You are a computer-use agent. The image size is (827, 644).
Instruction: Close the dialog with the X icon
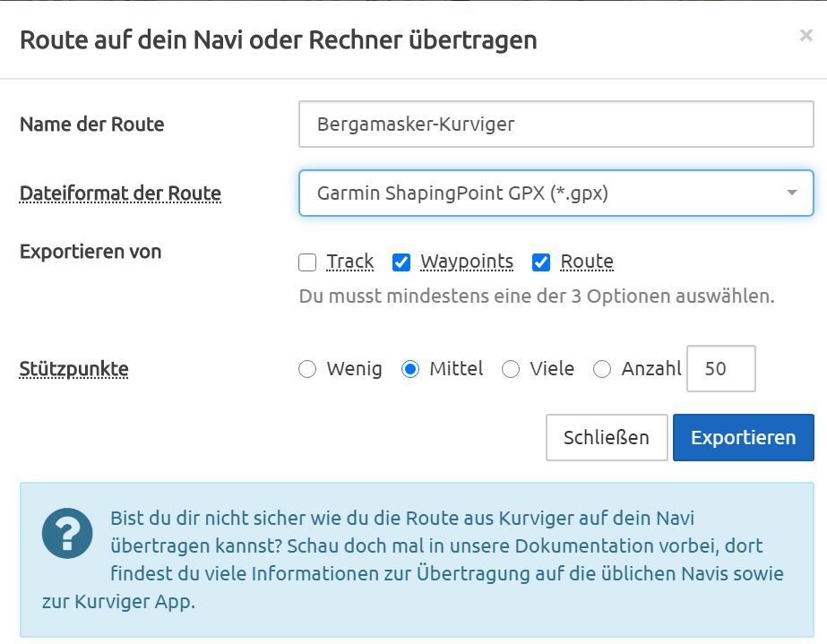[805, 36]
